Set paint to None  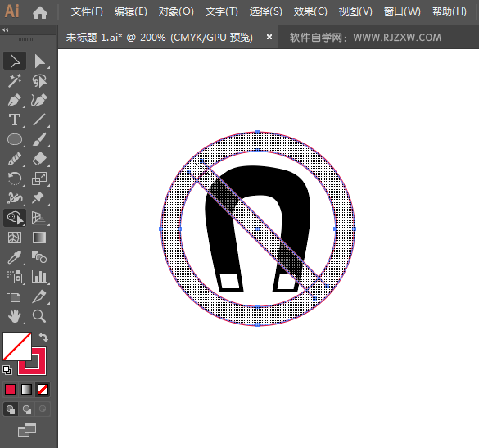[43, 390]
